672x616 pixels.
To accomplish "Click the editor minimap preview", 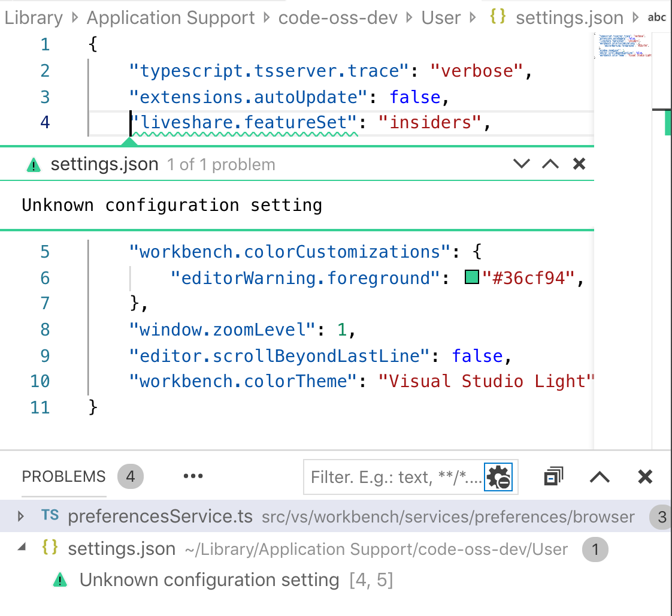I will click(x=623, y=48).
